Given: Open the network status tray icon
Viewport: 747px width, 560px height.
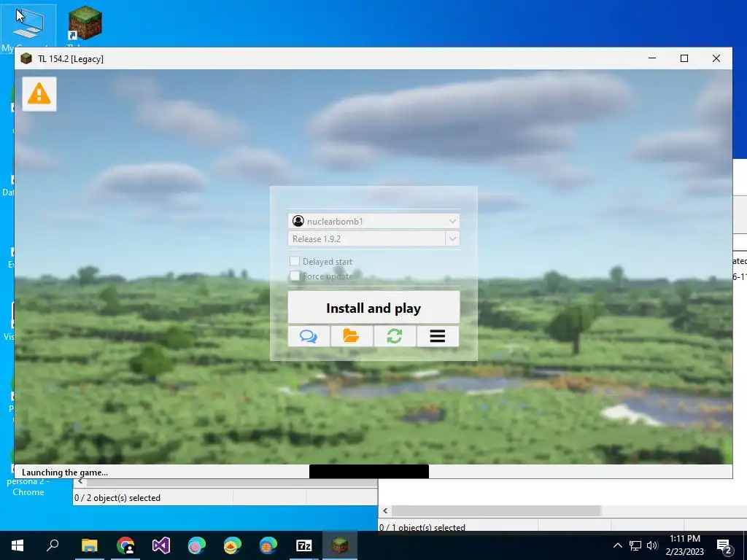Looking at the screenshot, I should click(x=635, y=545).
